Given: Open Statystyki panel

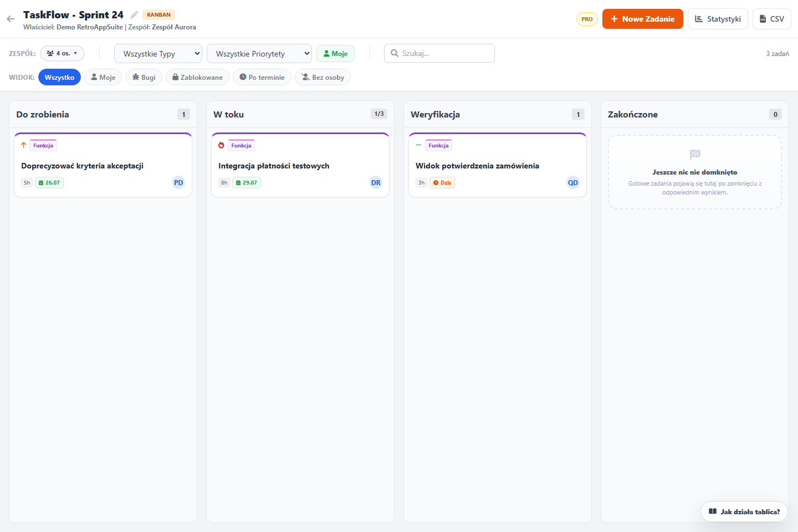Looking at the screenshot, I should click(718, 19).
